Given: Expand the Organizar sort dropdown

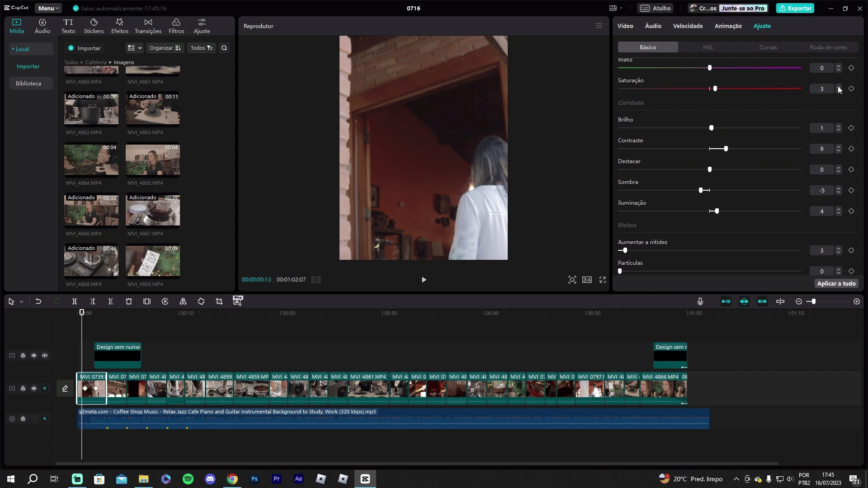Looking at the screenshot, I should (165, 48).
